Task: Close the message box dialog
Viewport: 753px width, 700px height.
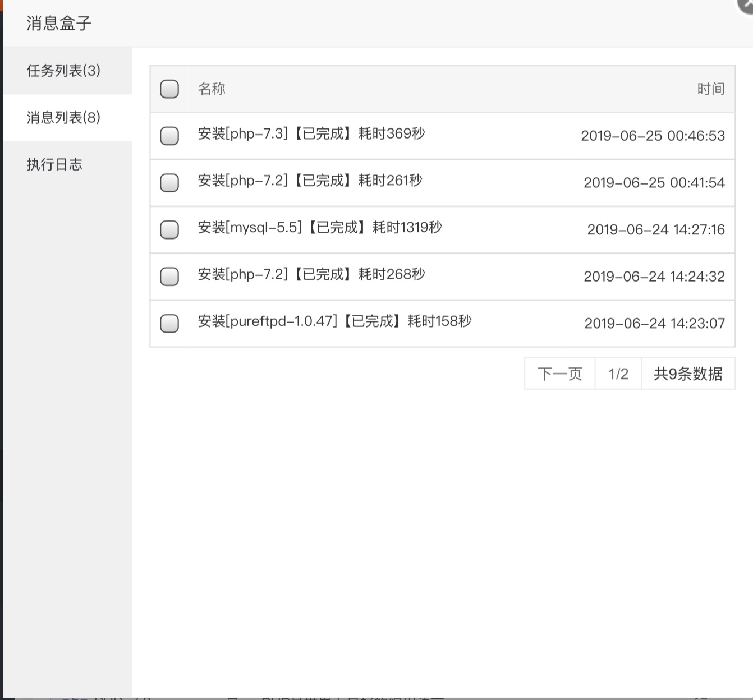Action: (x=746, y=3)
